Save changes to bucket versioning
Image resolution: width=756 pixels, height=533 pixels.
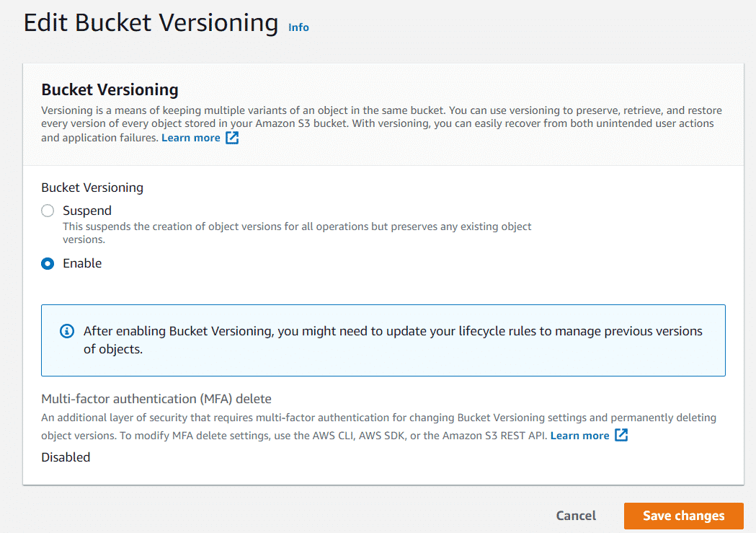[x=684, y=516]
